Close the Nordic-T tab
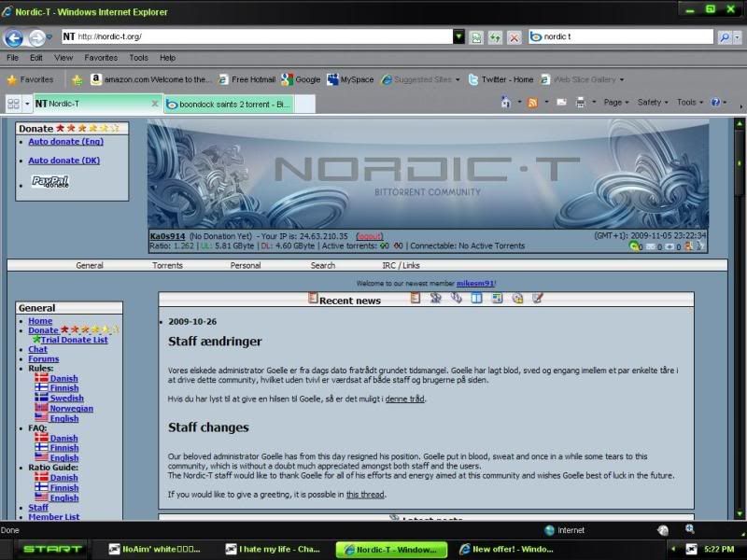Screen dimensions: 747x560 [155, 104]
